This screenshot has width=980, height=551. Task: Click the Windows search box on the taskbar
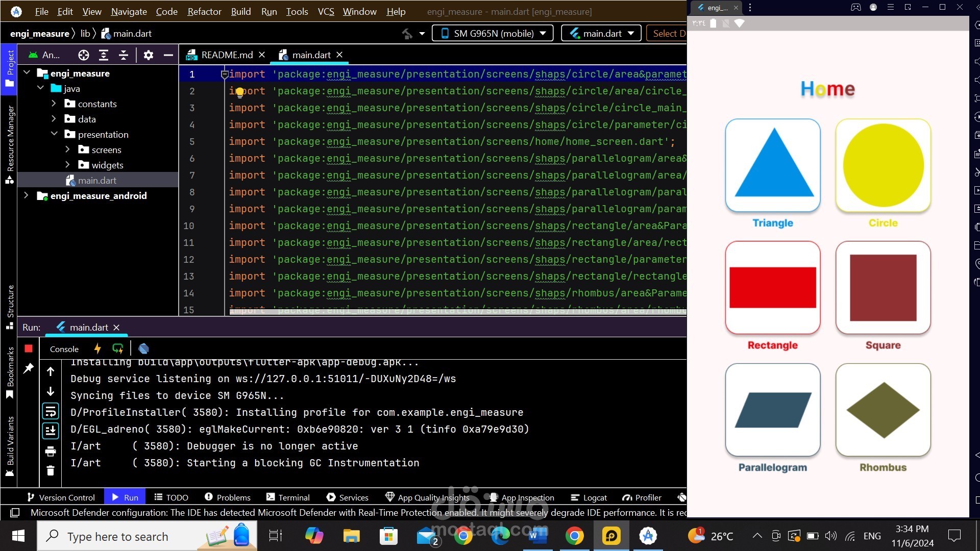tap(117, 536)
